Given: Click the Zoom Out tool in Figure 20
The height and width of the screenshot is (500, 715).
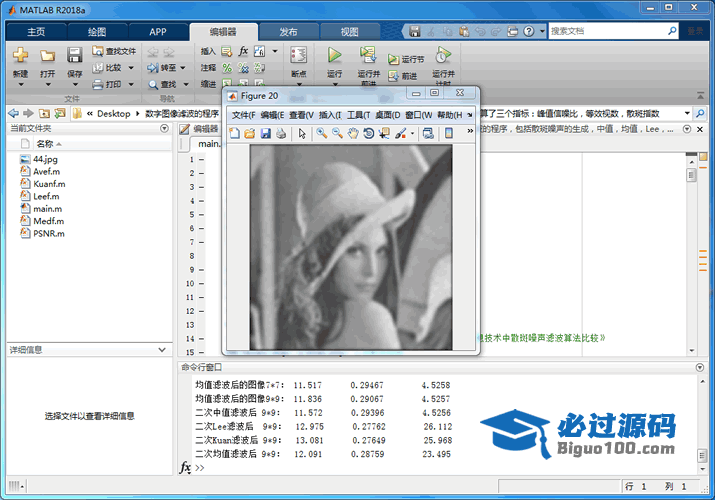Looking at the screenshot, I should [337, 133].
